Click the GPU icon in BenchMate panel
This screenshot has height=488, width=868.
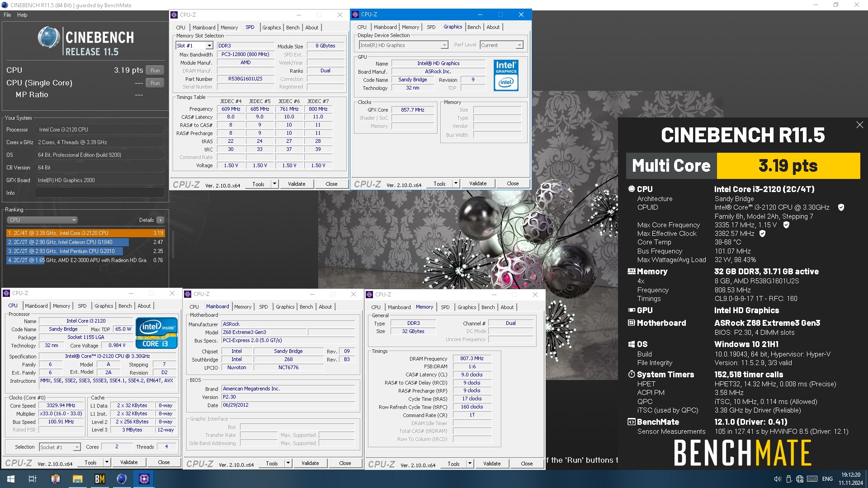pos(632,310)
